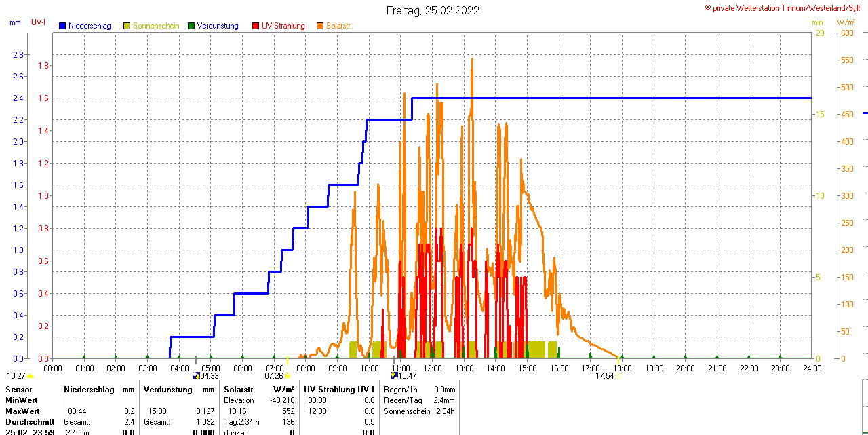Click the yellow Sonnenschein legend square
The width and height of the screenshot is (868, 435).
click(127, 26)
